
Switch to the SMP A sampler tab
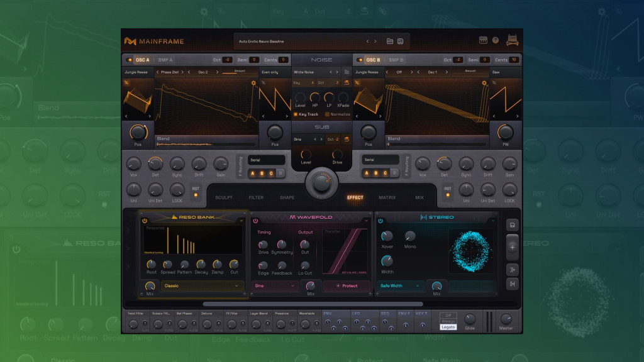coord(165,60)
